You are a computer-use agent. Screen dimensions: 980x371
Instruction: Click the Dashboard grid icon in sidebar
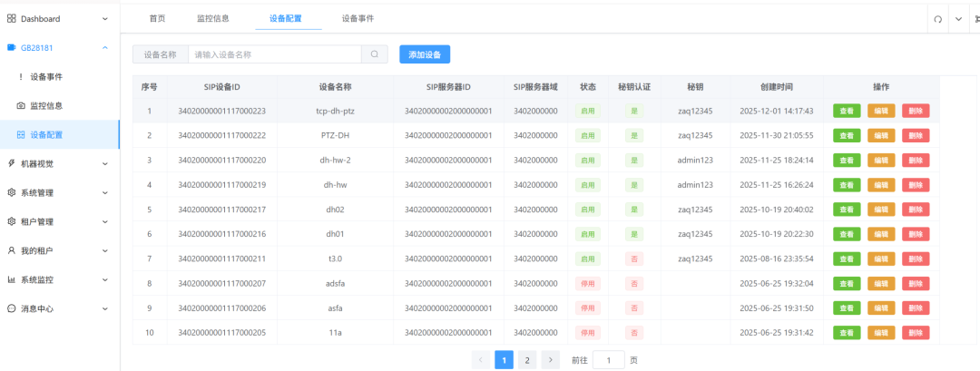click(12, 18)
